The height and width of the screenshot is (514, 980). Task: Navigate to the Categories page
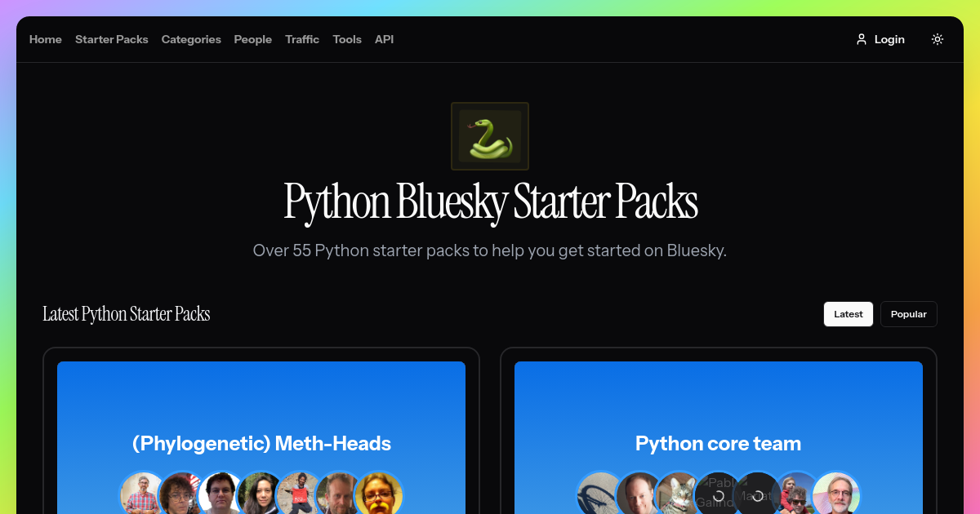point(191,38)
